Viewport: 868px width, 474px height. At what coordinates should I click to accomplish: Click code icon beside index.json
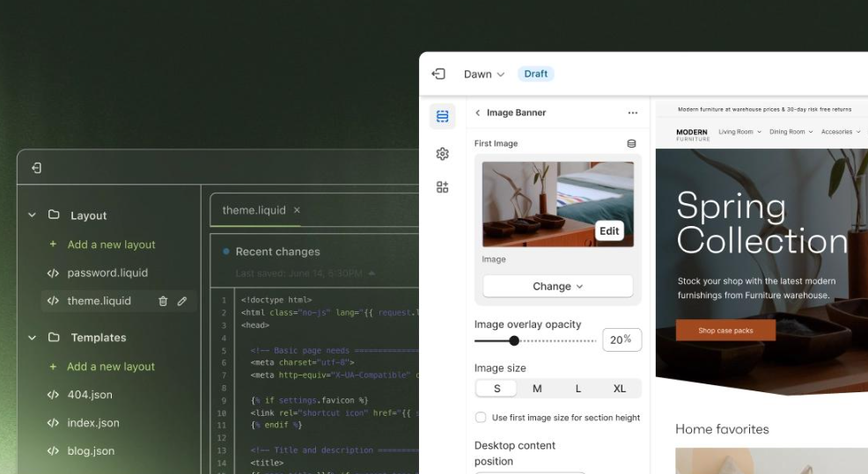click(x=53, y=423)
